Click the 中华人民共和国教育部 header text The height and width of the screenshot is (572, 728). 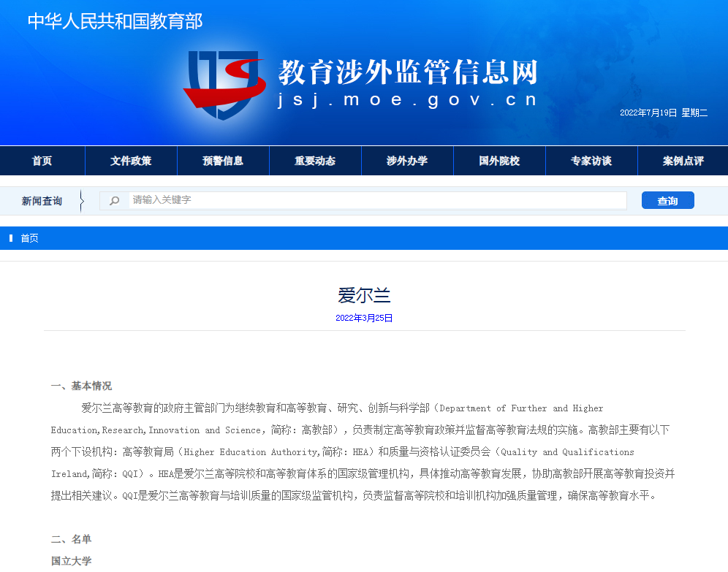pos(115,21)
